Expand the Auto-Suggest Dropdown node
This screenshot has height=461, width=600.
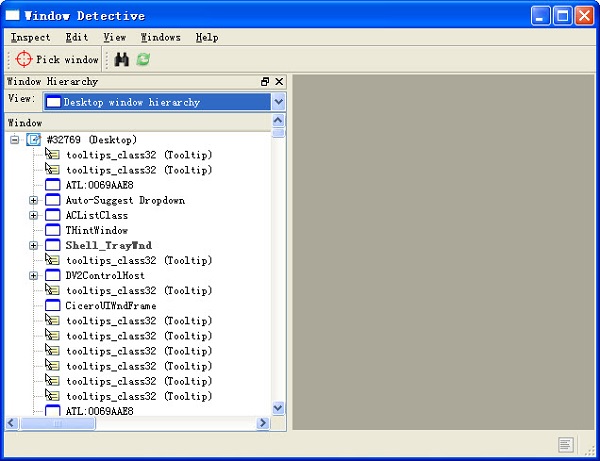(33, 200)
